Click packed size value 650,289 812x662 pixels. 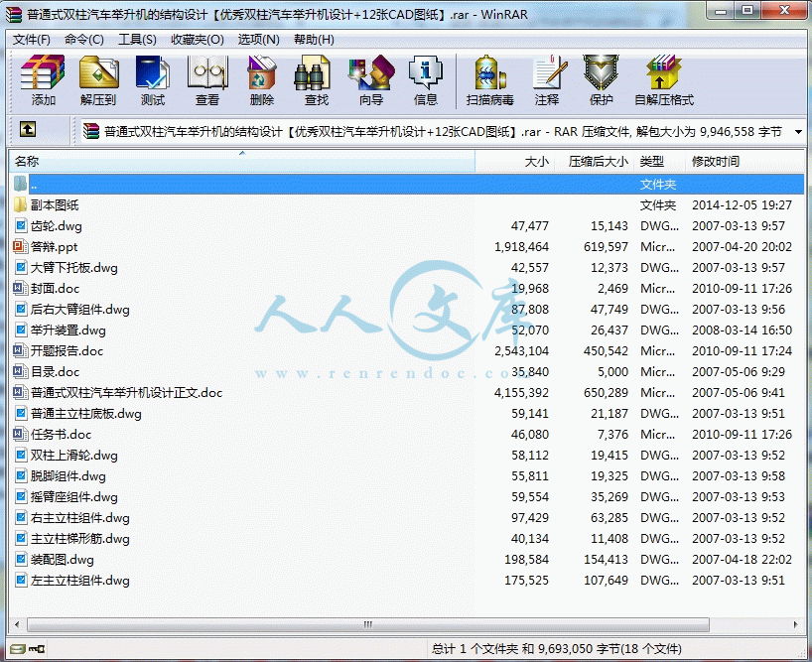pos(606,393)
